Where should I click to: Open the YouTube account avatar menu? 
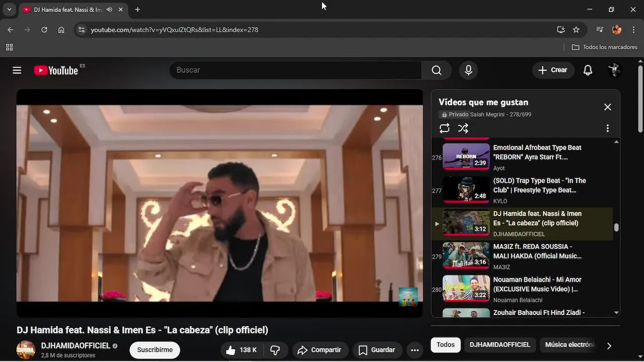[x=615, y=70]
